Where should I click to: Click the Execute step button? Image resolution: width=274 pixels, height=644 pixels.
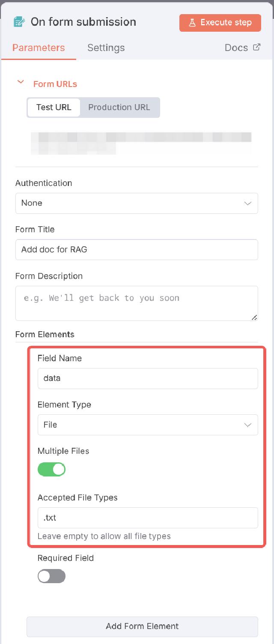click(x=220, y=23)
